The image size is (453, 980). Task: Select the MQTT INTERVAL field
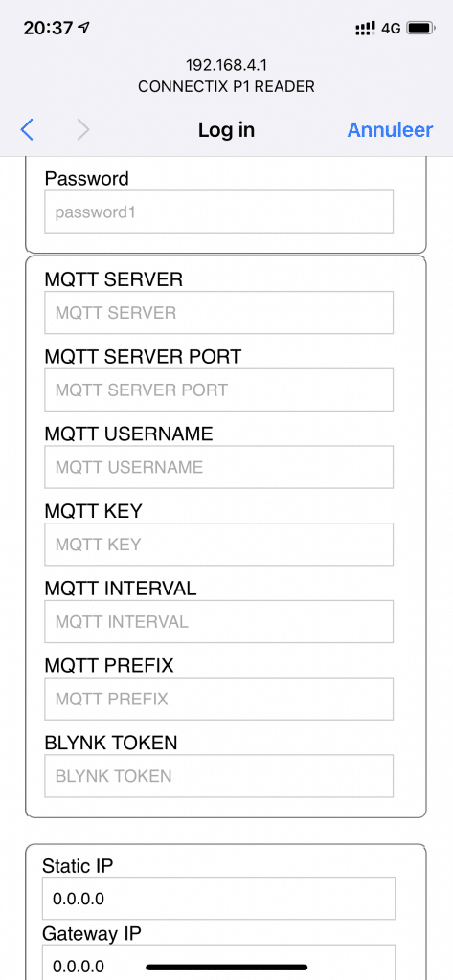[x=219, y=622]
